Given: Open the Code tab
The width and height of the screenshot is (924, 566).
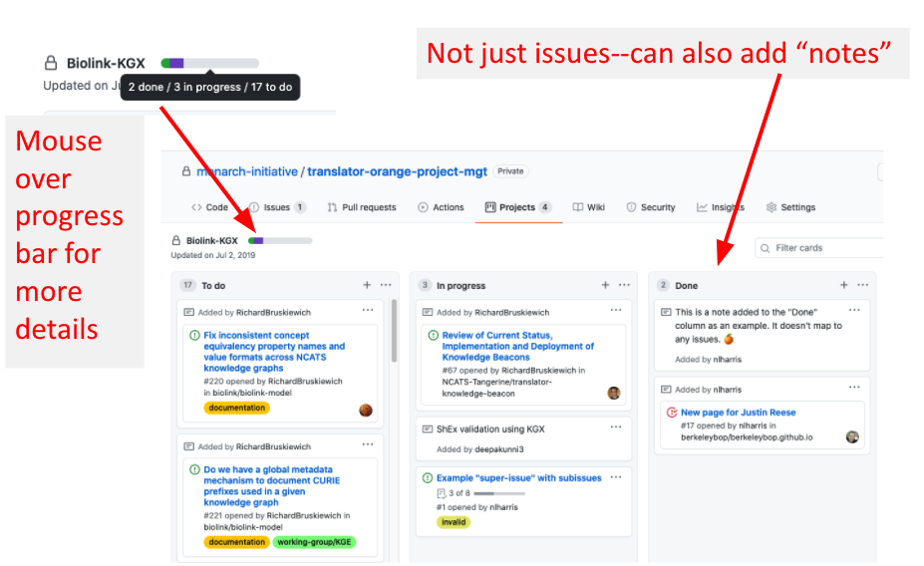Looking at the screenshot, I should pyautogui.click(x=209, y=207).
